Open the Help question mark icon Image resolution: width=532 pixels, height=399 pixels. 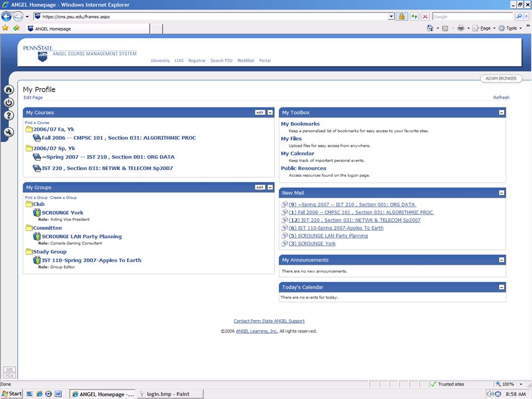pos(9,115)
